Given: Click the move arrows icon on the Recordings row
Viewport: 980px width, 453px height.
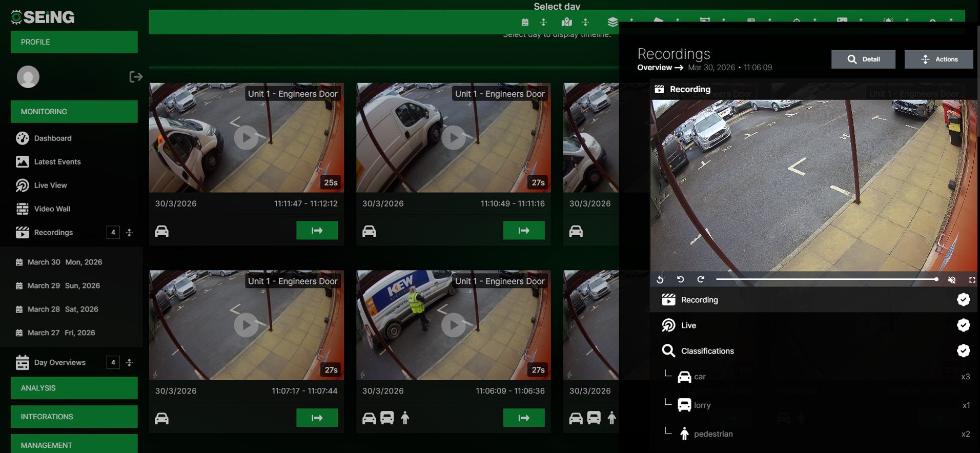Looking at the screenshot, I should tap(129, 233).
